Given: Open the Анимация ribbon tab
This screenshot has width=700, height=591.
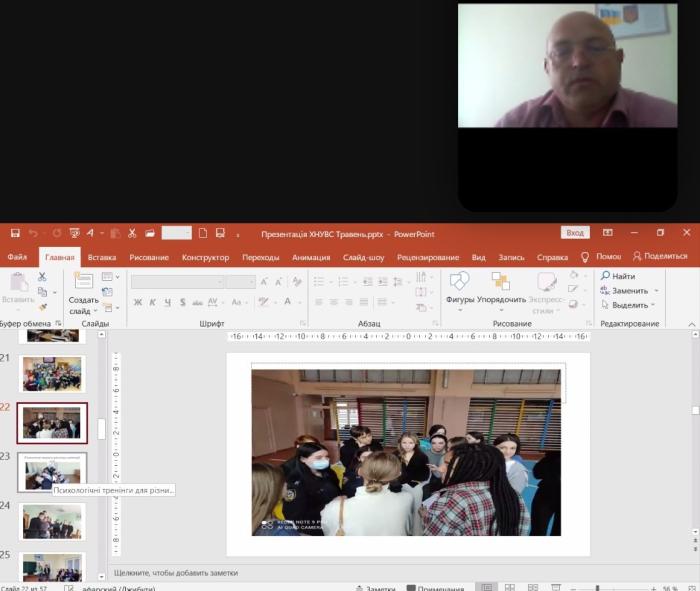Looking at the screenshot, I should (x=311, y=257).
